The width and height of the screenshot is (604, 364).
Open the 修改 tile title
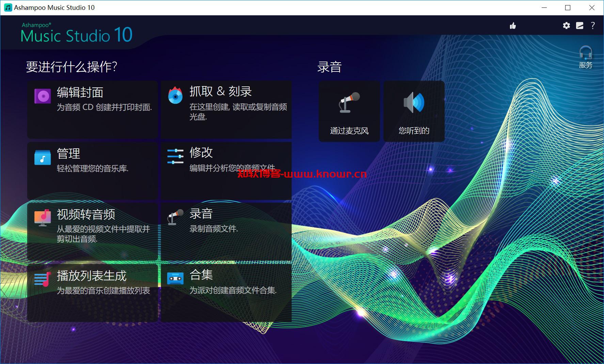pyautogui.click(x=201, y=152)
